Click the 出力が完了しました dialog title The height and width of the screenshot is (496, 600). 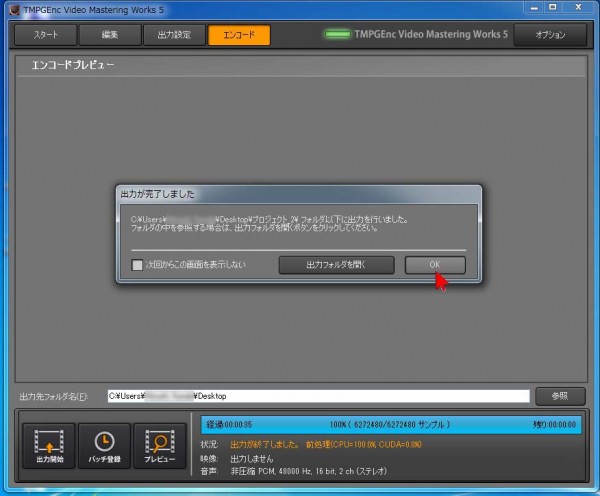click(158, 194)
